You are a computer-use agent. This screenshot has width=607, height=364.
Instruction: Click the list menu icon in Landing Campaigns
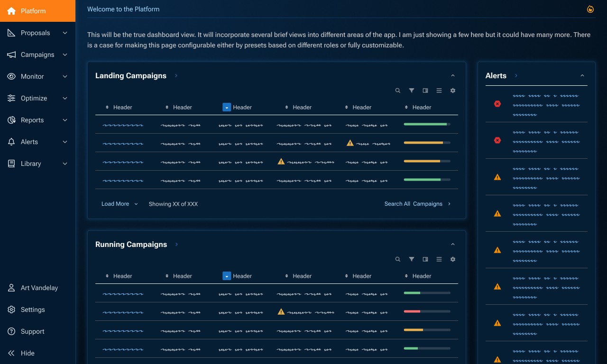(x=439, y=91)
